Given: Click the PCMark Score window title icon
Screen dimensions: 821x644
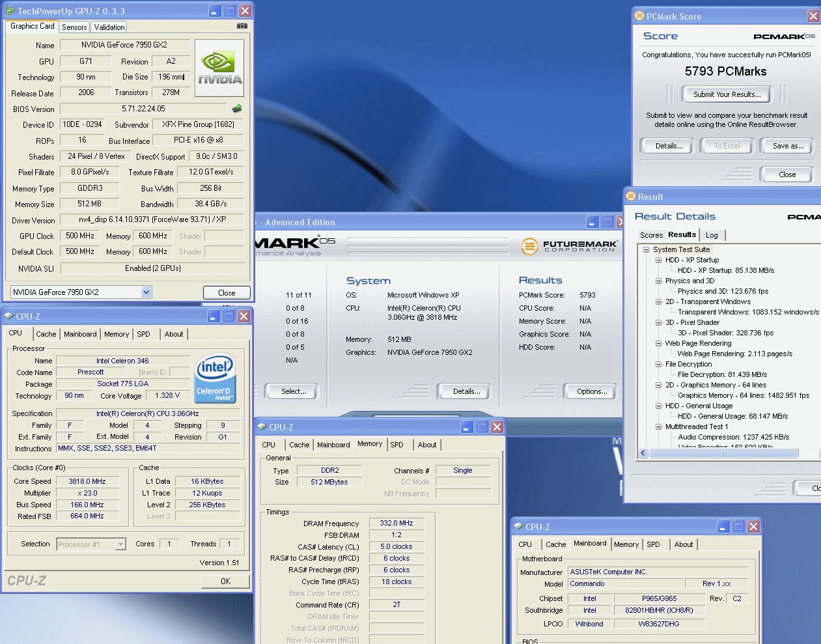Looking at the screenshot, I should point(639,16).
